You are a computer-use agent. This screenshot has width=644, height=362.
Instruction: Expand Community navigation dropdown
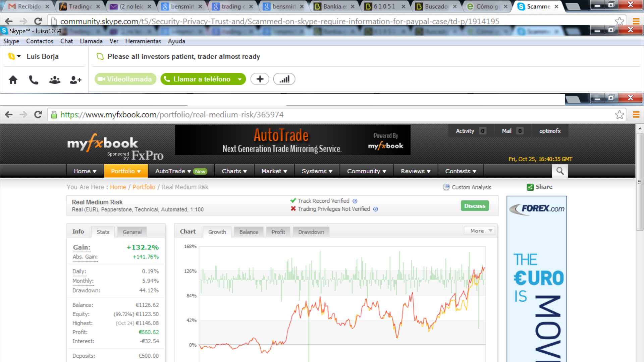pyautogui.click(x=367, y=171)
